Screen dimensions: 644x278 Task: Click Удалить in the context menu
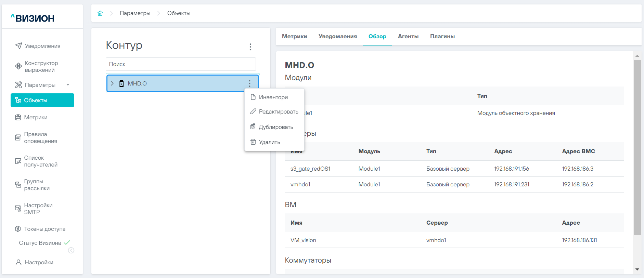tap(269, 142)
